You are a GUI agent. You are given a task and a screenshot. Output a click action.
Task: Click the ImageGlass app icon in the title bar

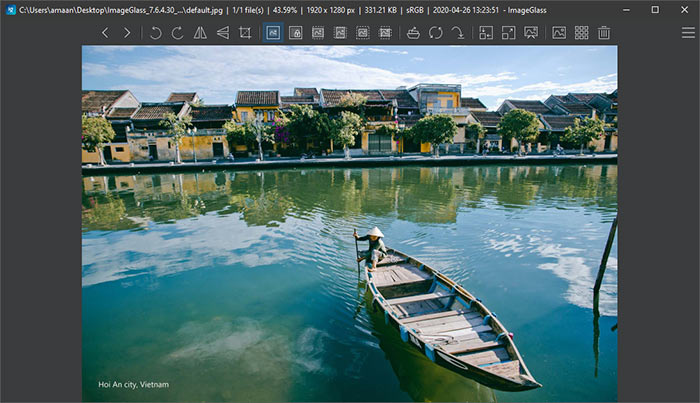pyautogui.click(x=11, y=10)
